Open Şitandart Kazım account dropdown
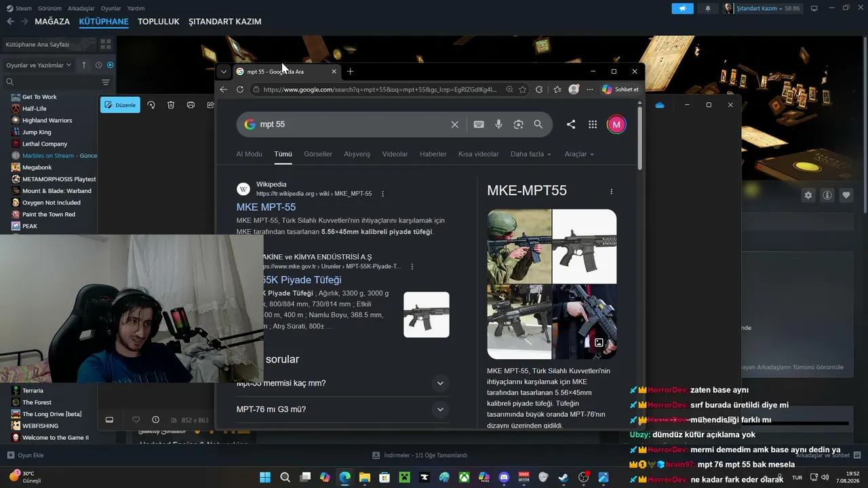This screenshot has height=488, width=868. point(763,8)
